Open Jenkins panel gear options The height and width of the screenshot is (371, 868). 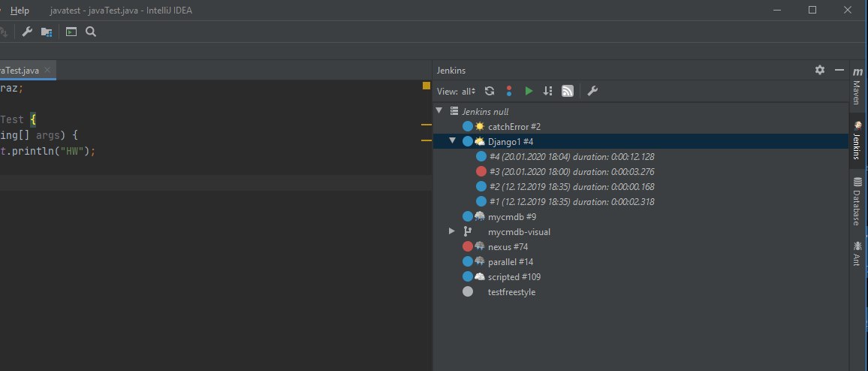pyautogui.click(x=820, y=70)
